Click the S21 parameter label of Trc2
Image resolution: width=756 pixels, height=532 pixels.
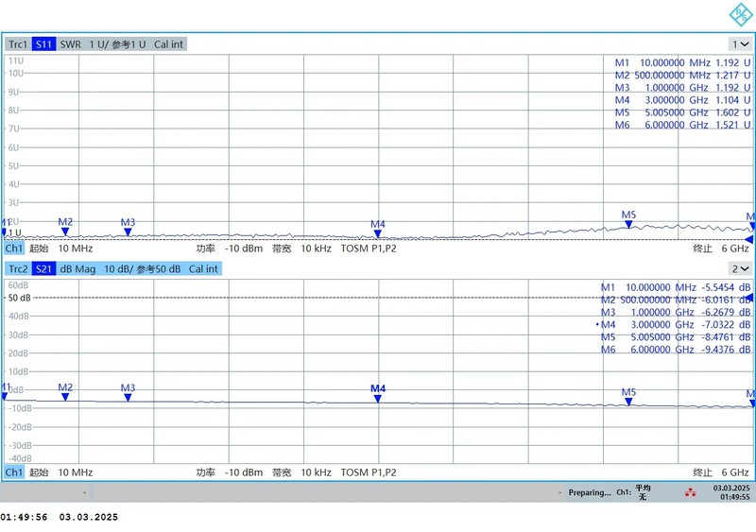[x=43, y=268]
